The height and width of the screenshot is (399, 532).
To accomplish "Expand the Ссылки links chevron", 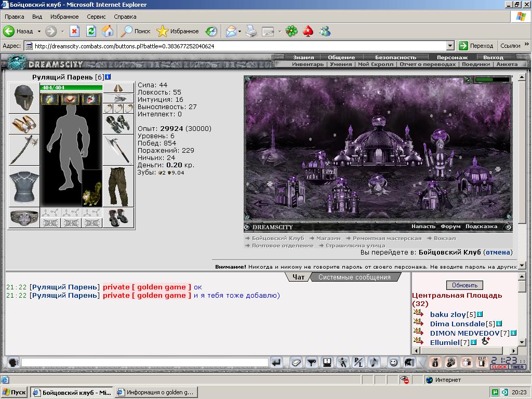I will pos(527,44).
